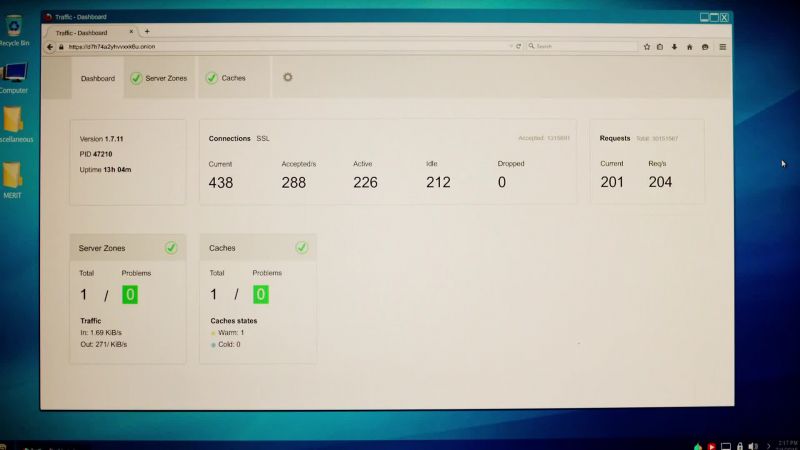Switch to the Server Zones tab

159,78
